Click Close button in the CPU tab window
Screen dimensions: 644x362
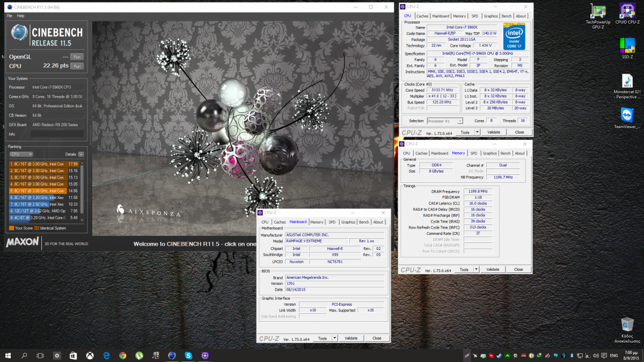click(x=519, y=132)
